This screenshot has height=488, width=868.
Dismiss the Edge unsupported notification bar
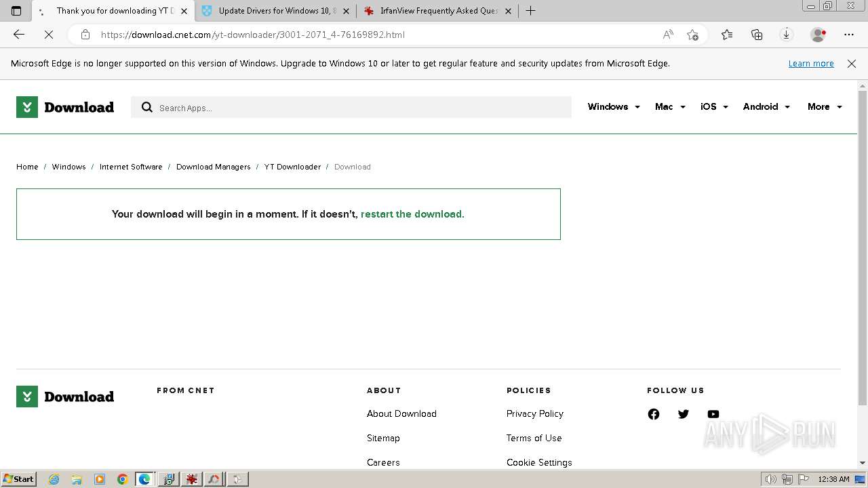tap(852, 64)
